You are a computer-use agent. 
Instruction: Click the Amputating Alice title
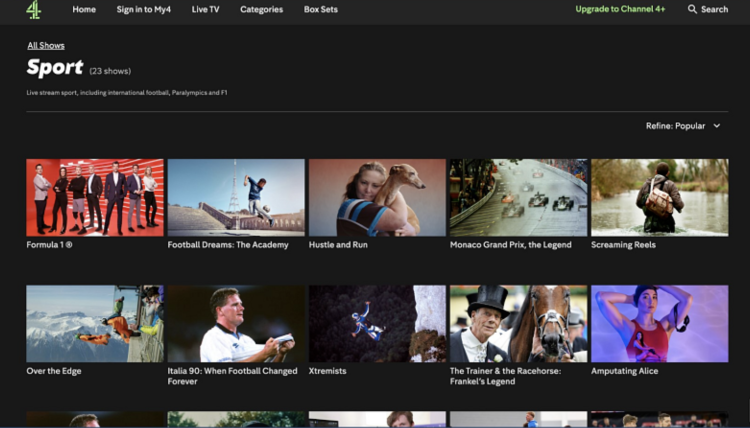click(625, 371)
